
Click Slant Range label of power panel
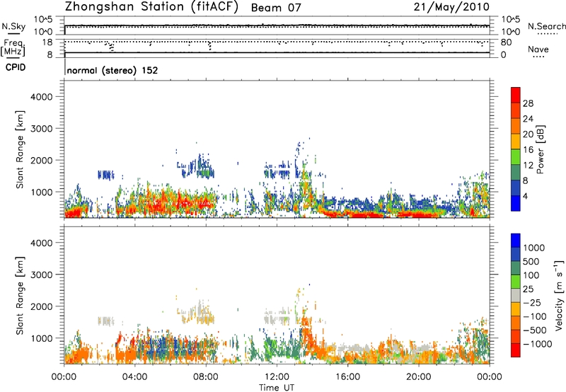(20, 149)
